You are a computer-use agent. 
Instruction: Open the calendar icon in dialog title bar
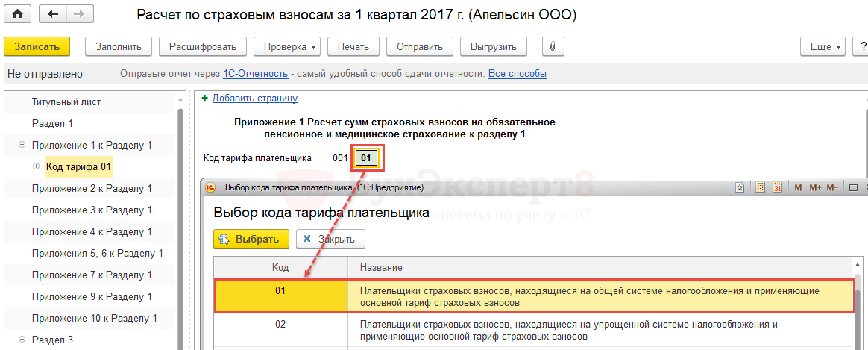point(777,187)
